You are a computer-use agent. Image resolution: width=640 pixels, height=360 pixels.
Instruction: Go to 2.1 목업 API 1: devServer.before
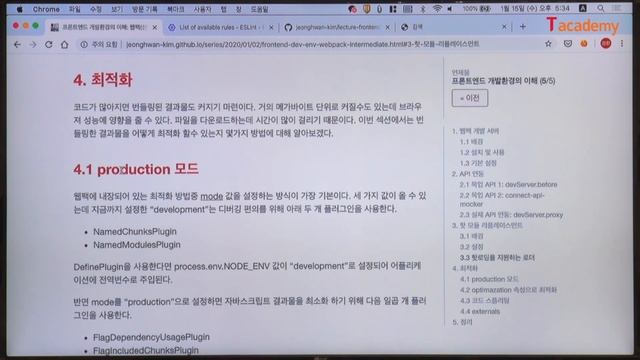pos(508,184)
